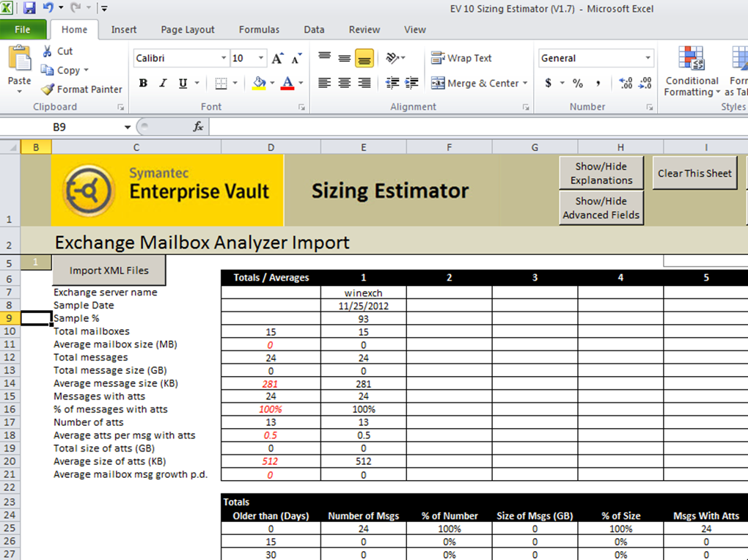Viewport: 748px width, 560px height.
Task: Open Conditional Formatting menu
Action: 692,72
